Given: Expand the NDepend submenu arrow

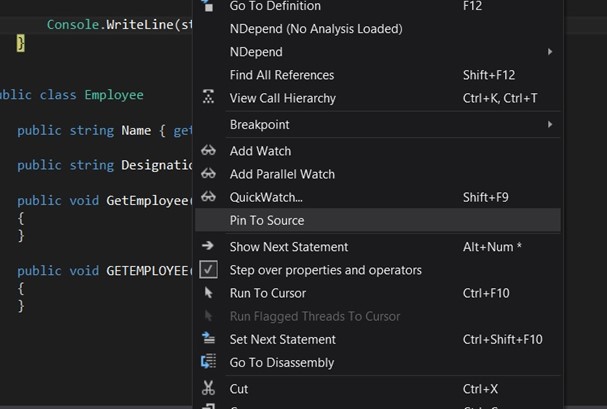Looking at the screenshot, I should pos(550,51).
